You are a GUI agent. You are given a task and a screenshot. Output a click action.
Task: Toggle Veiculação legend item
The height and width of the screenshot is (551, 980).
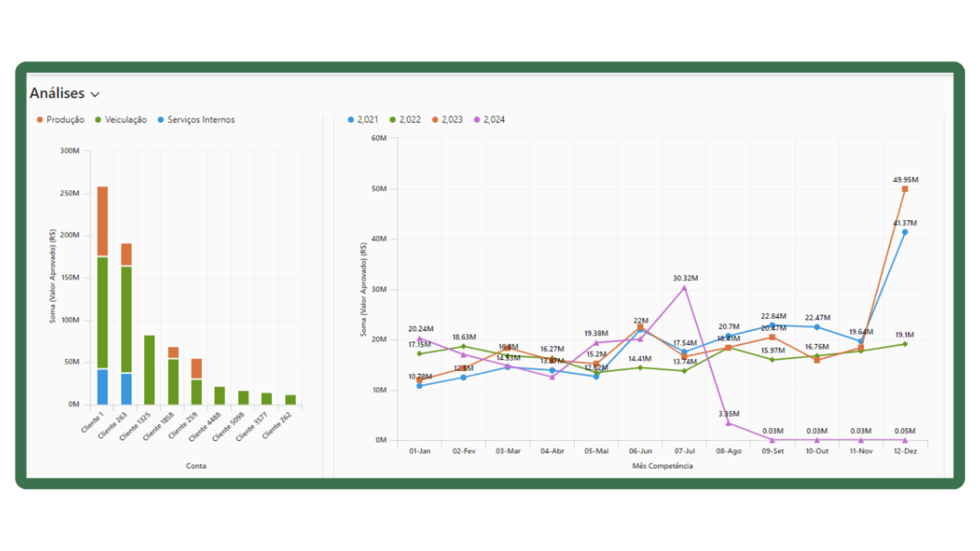coord(120,119)
